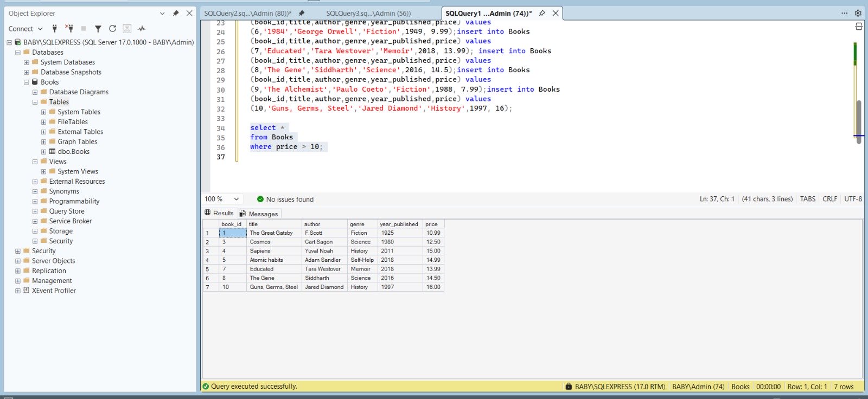
Task: Refresh the Object Explorer tree
Action: tap(112, 29)
